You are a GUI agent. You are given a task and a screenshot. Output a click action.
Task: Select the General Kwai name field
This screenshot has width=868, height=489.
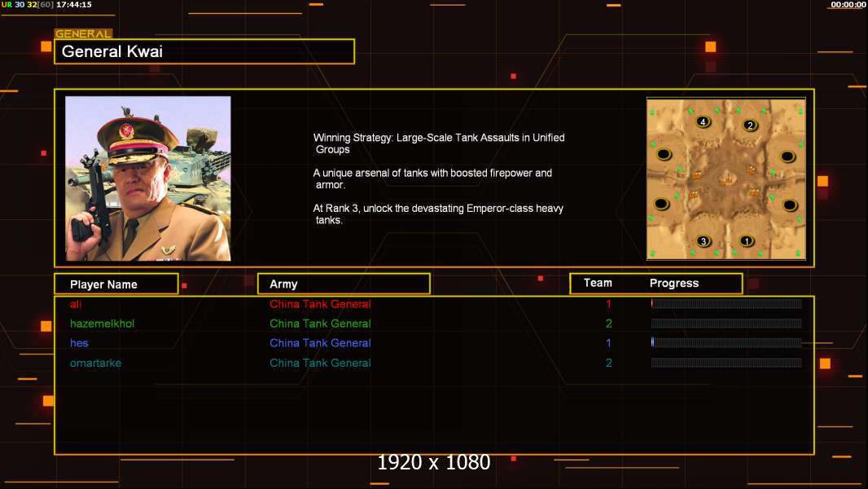[204, 51]
